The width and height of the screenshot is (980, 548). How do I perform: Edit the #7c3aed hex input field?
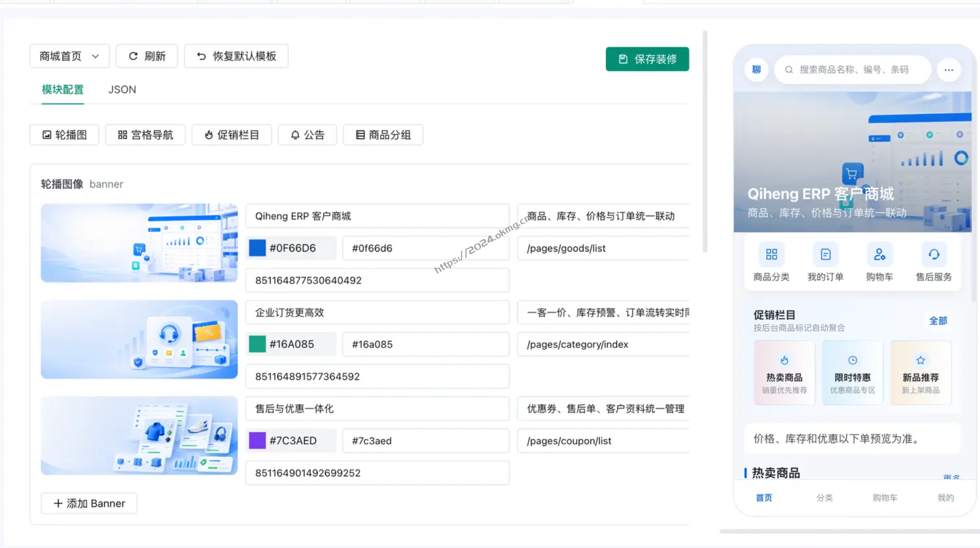(426, 441)
